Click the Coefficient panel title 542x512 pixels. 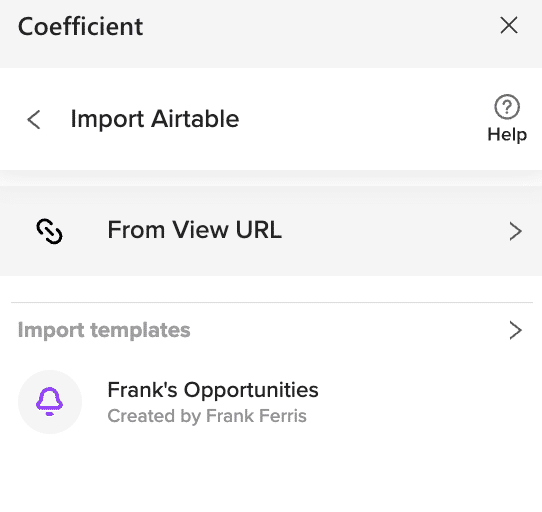[81, 26]
